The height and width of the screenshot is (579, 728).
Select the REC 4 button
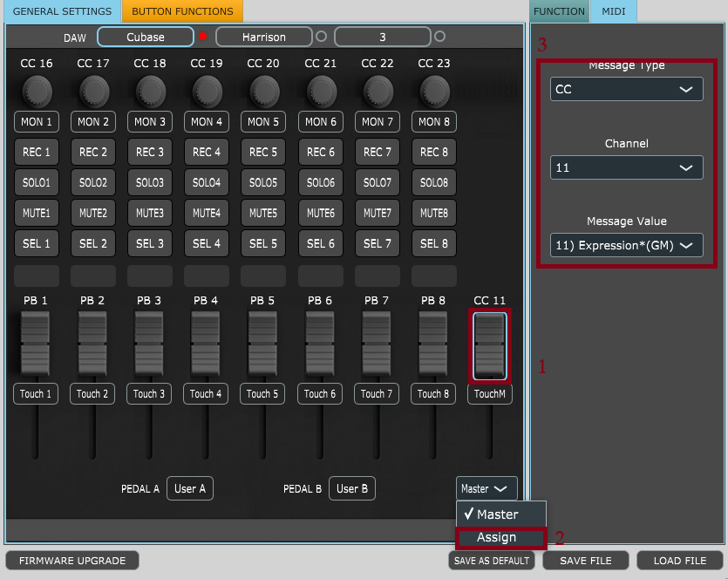(206, 152)
